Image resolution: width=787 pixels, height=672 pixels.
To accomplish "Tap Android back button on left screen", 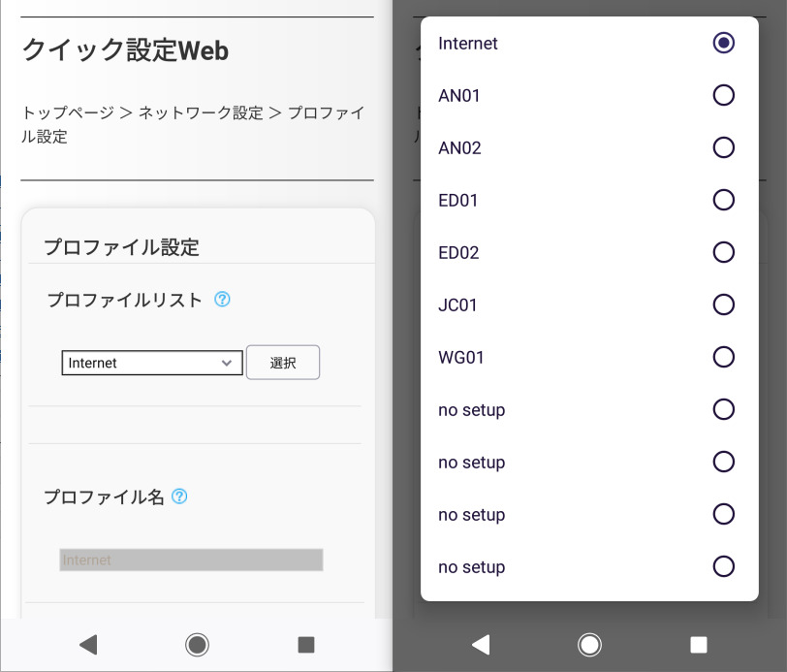I will click(x=88, y=644).
